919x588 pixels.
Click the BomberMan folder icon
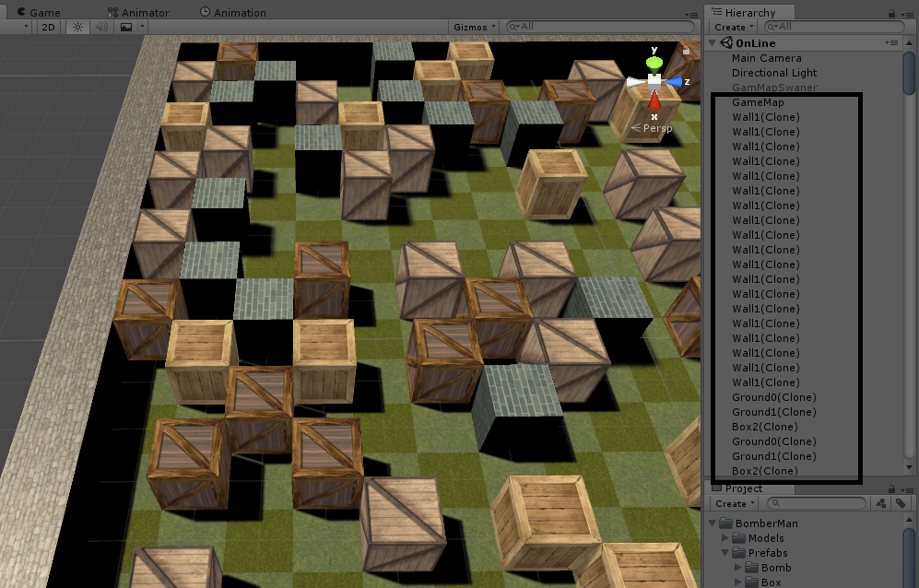coord(725,523)
